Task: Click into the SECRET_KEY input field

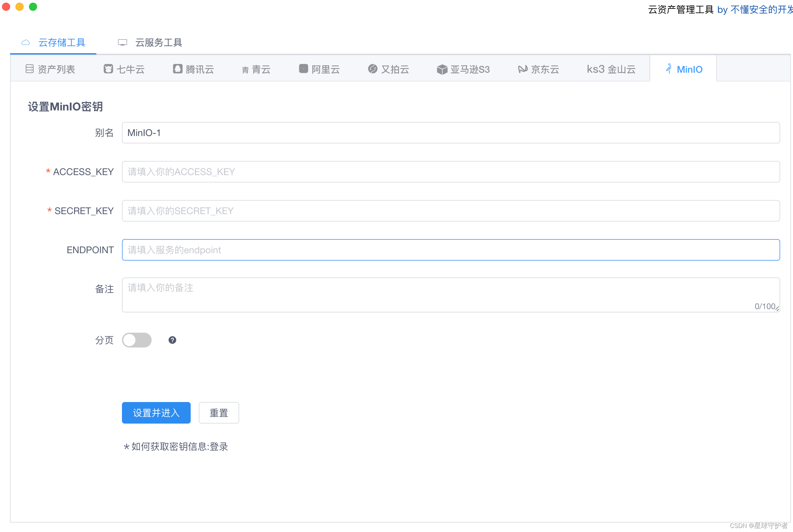Action: tap(450, 211)
